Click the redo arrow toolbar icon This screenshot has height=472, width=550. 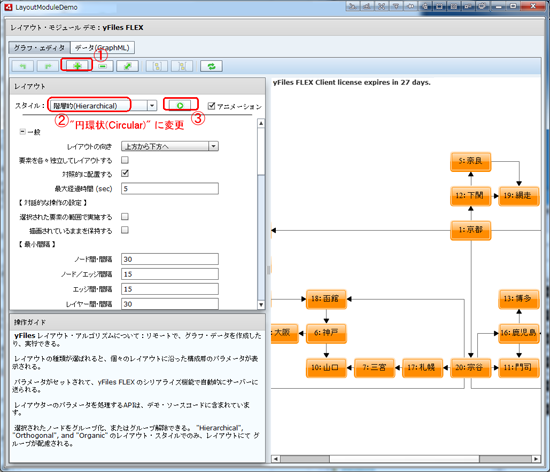pyautogui.click(x=48, y=66)
